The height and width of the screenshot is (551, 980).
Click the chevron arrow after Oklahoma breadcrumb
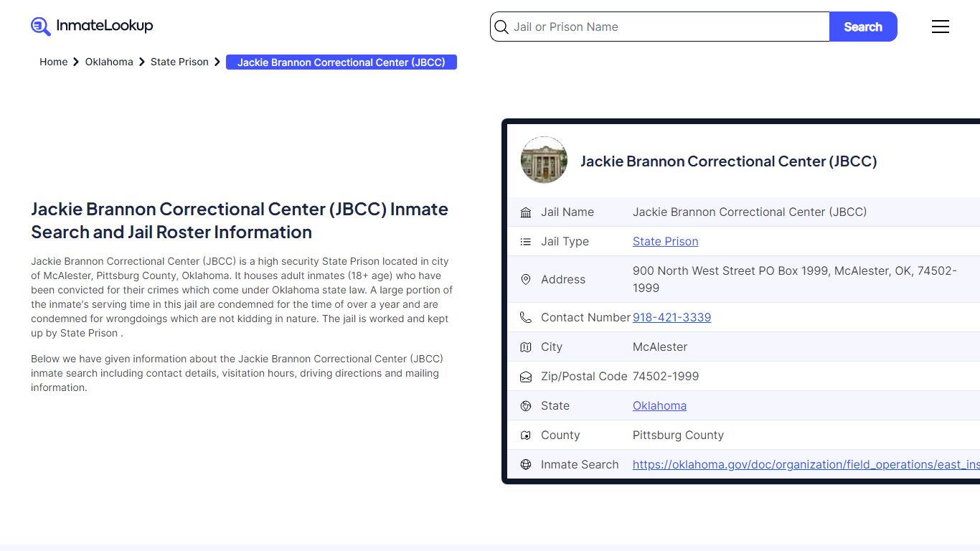(142, 62)
